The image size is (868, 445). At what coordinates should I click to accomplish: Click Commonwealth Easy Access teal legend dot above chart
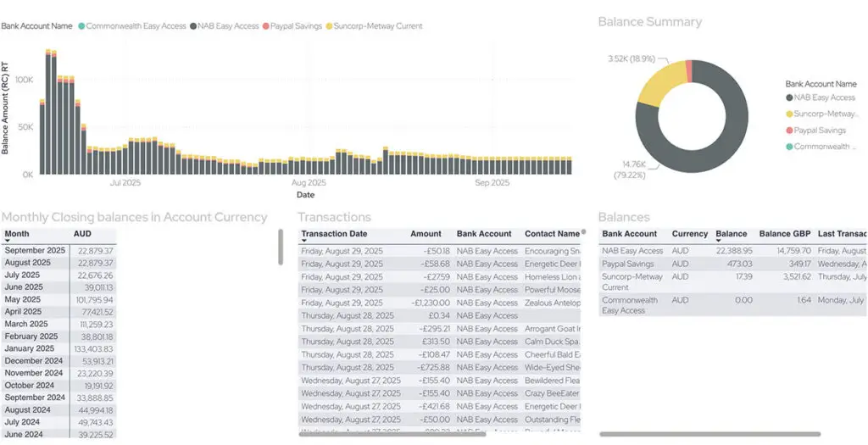coord(81,26)
